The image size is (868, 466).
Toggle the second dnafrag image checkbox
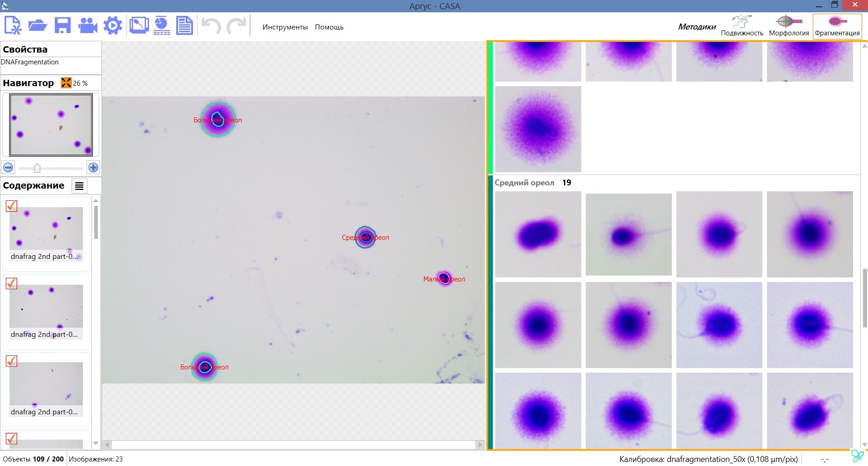pos(11,283)
